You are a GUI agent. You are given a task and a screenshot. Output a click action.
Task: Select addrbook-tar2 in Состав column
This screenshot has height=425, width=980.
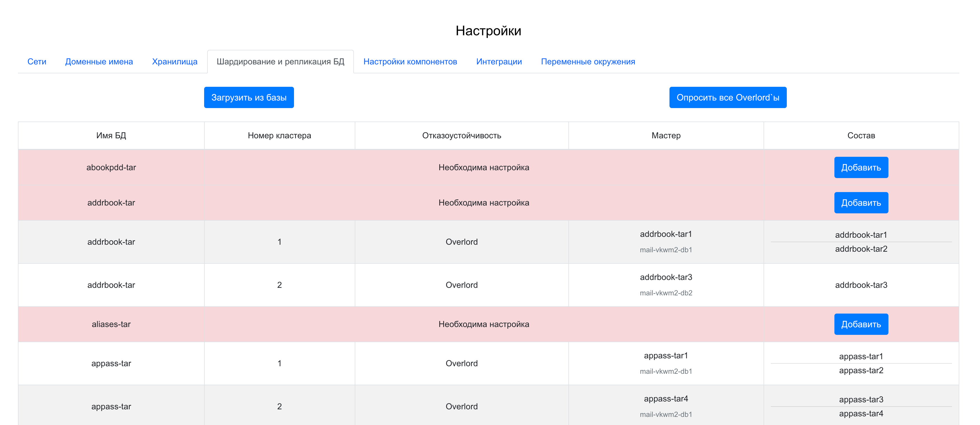(860, 249)
